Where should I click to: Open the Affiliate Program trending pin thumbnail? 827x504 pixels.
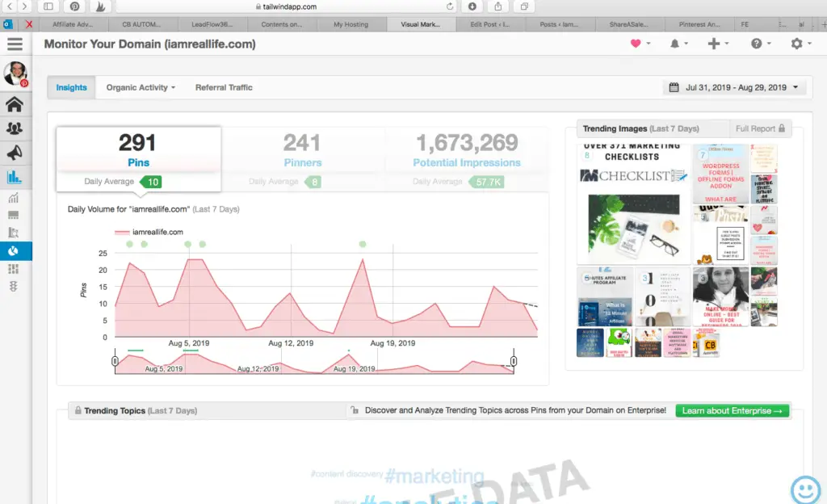(605, 296)
